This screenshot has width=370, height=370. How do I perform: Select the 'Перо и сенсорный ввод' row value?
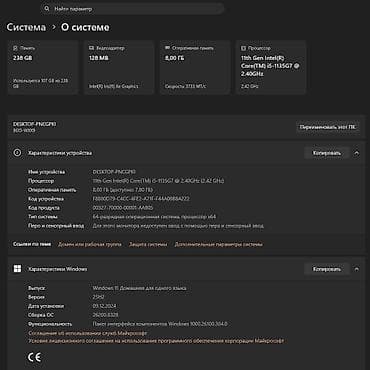(x=178, y=226)
